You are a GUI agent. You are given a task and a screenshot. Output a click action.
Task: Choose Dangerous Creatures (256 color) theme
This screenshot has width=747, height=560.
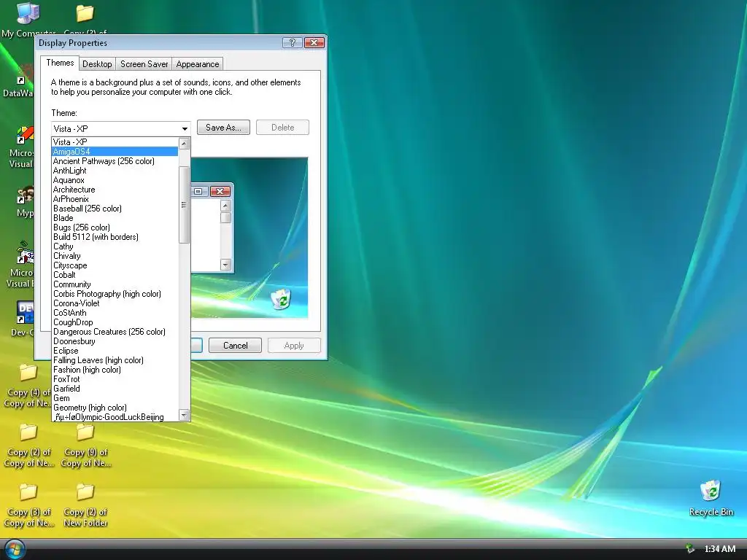(115, 332)
